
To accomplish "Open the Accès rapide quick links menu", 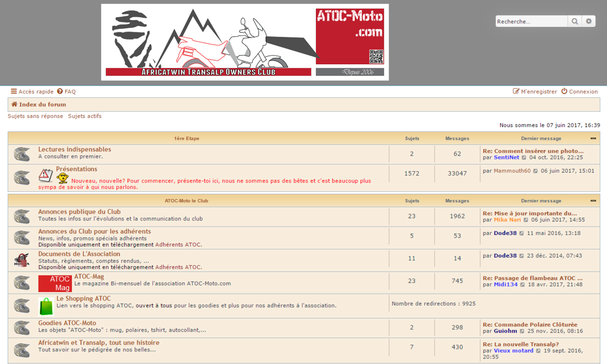I will click(31, 92).
